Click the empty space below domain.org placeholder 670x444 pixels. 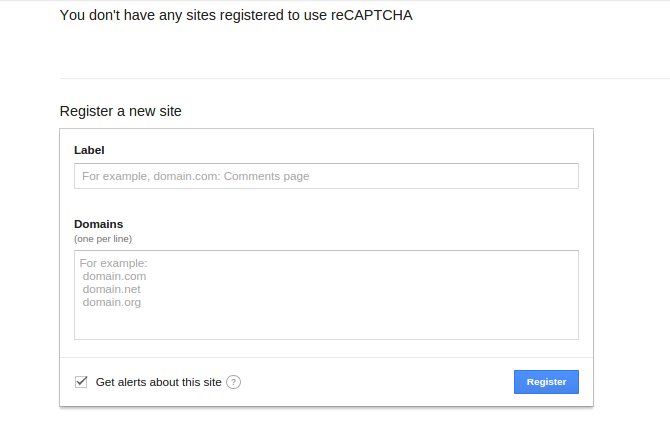click(326, 325)
